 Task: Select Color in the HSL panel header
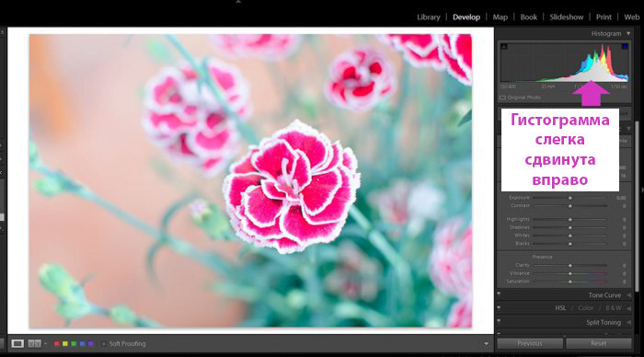tap(586, 308)
